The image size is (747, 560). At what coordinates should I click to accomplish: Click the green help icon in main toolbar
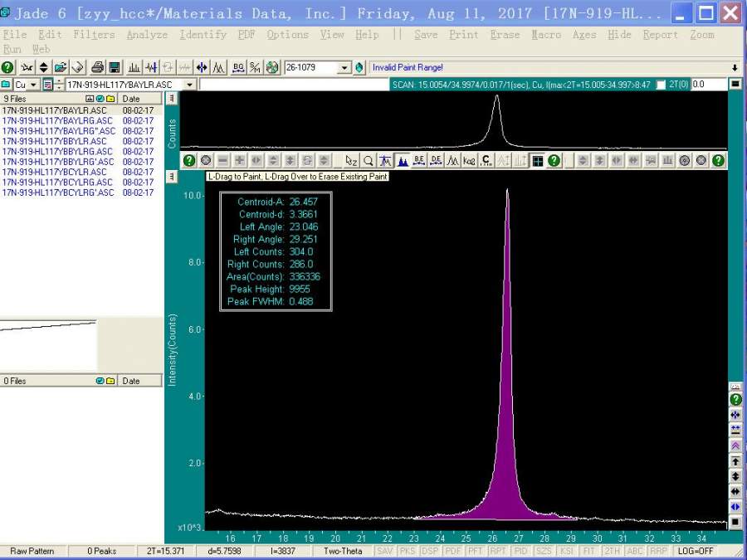pos(7,67)
